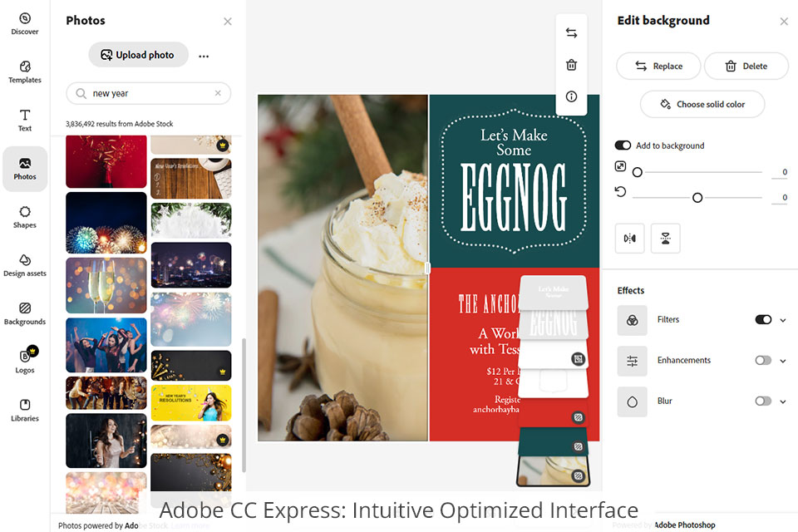Flip the background vertically
This screenshot has height=532, width=798.
click(x=665, y=238)
